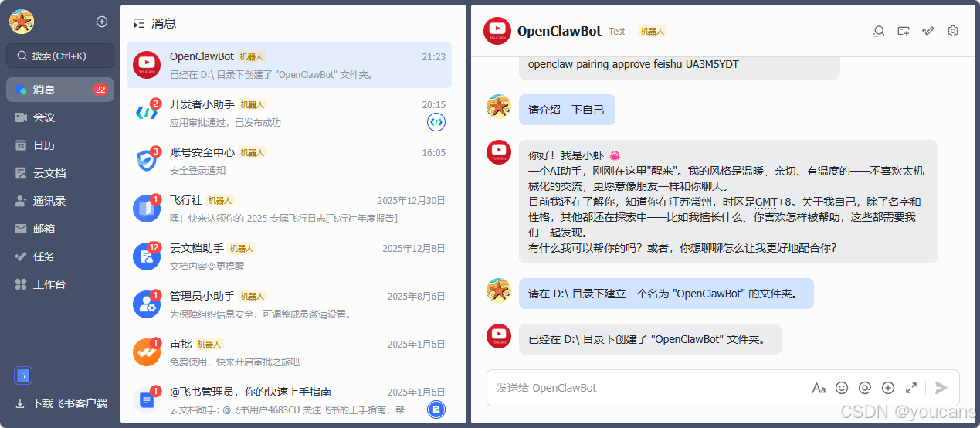Click the orange 审批 avatar icon

146,352
